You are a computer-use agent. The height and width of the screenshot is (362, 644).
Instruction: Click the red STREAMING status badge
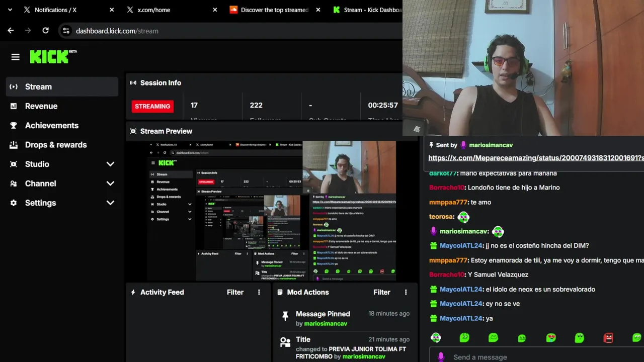click(x=152, y=106)
